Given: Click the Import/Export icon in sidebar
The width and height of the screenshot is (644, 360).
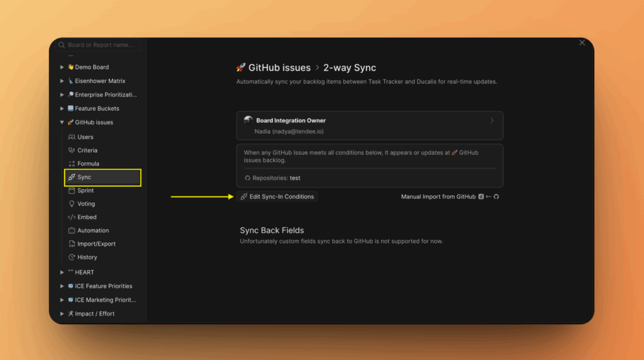Looking at the screenshot, I should [x=72, y=244].
